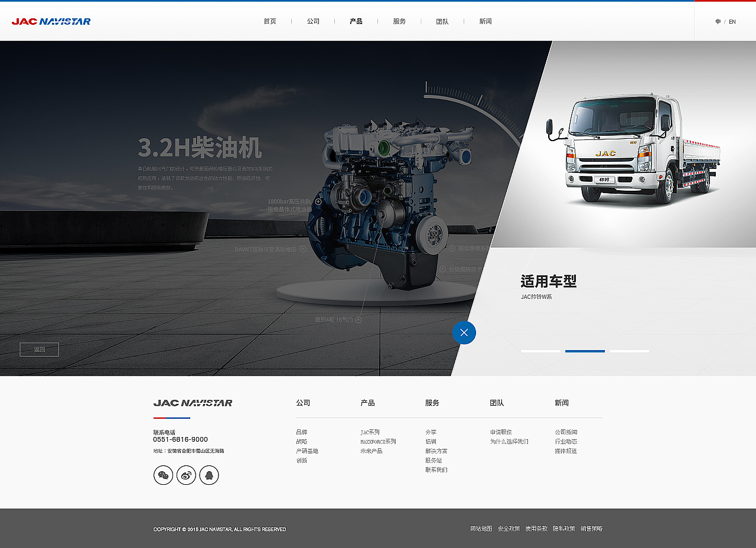Viewport: 756px width, 548px height.
Task: Open the 公司新闻 footer link
Action: (x=566, y=432)
